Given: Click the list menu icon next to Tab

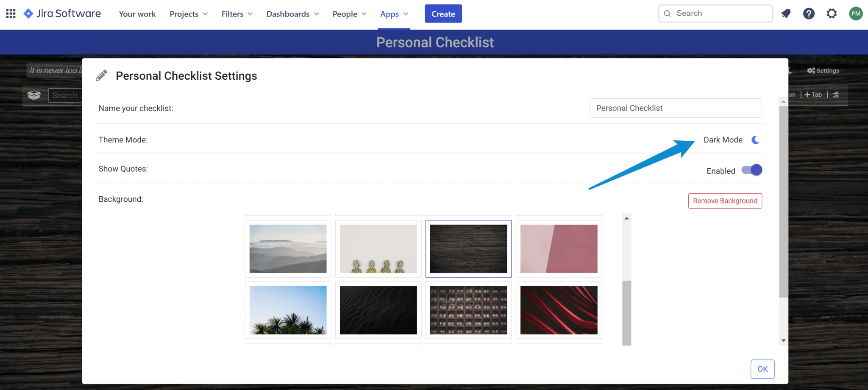Looking at the screenshot, I should [836, 95].
